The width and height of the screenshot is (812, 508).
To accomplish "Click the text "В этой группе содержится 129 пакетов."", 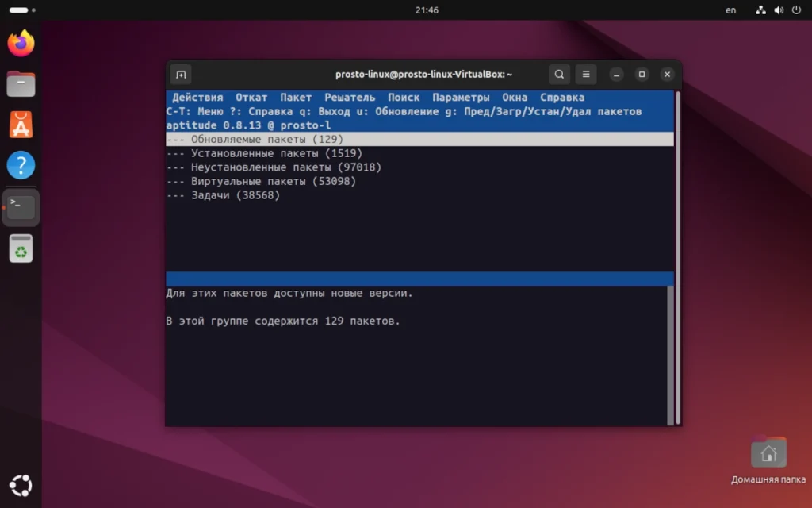I will pyautogui.click(x=283, y=321).
